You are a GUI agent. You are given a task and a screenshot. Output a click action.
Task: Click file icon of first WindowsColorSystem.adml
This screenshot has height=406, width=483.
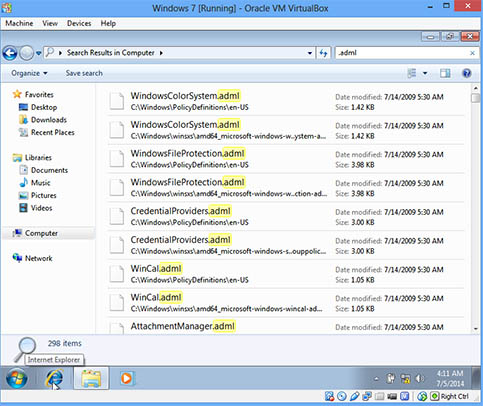click(117, 101)
